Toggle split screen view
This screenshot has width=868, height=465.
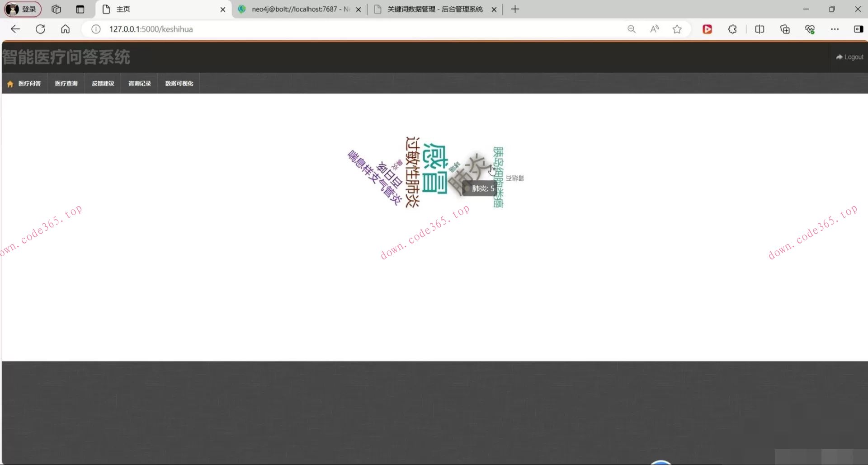coord(759,29)
